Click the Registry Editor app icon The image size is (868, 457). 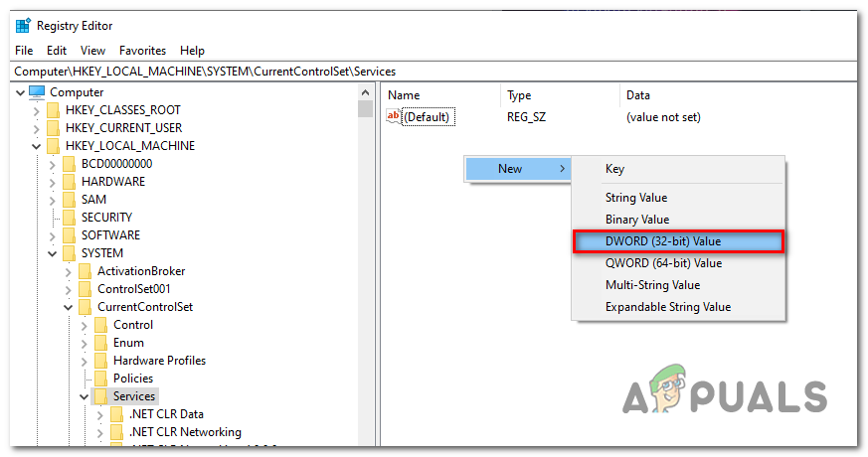23,26
